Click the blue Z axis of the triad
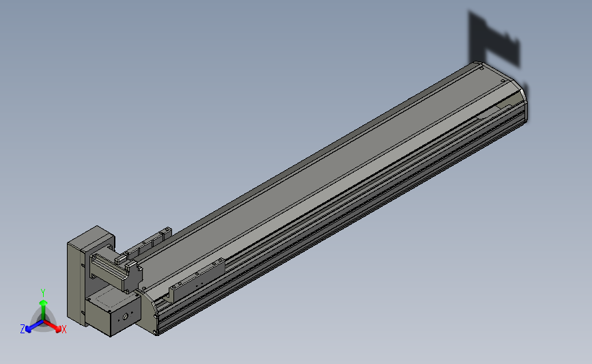 pyautogui.click(x=34, y=326)
